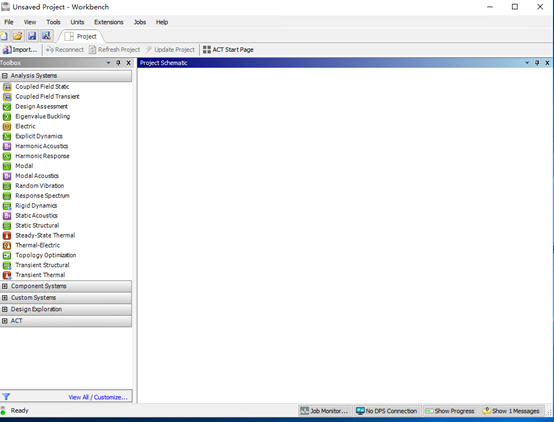Open the Units menu
Viewport: 554px width, 422px height.
[x=77, y=22]
